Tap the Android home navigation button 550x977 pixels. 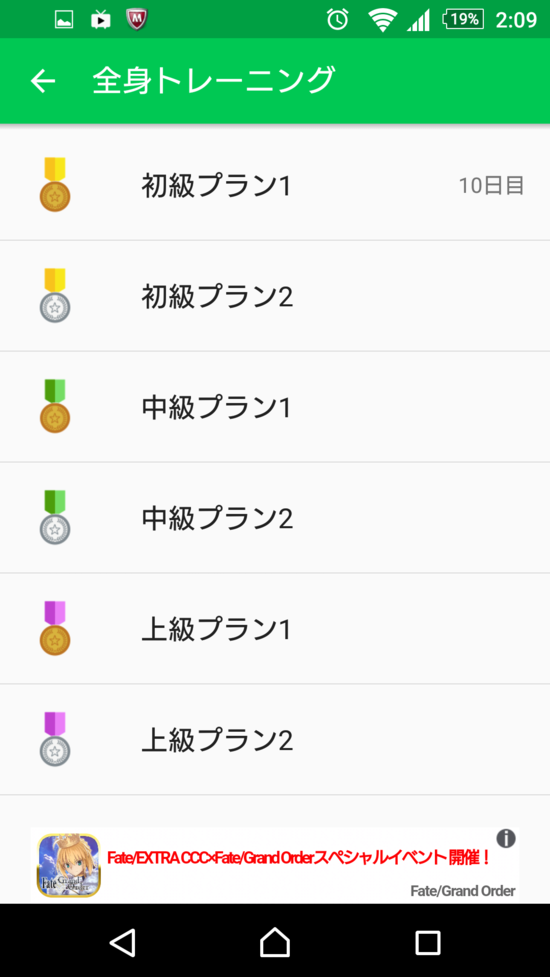tap(275, 942)
